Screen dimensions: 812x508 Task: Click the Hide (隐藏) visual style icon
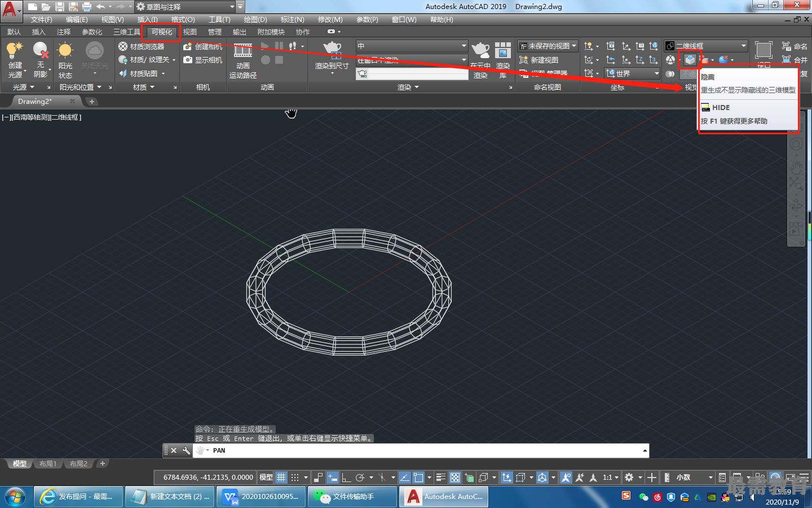click(x=690, y=59)
